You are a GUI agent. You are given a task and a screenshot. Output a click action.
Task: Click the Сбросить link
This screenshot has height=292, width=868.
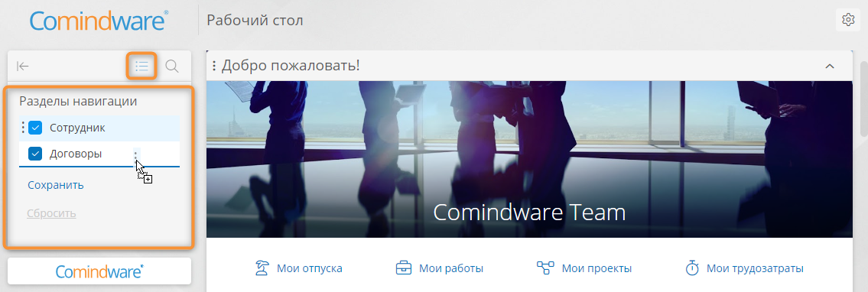(x=51, y=213)
